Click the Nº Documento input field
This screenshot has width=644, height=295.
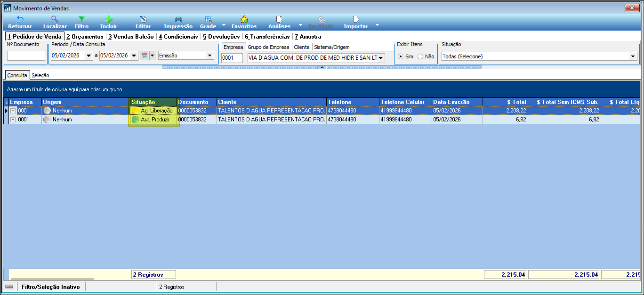click(x=26, y=56)
